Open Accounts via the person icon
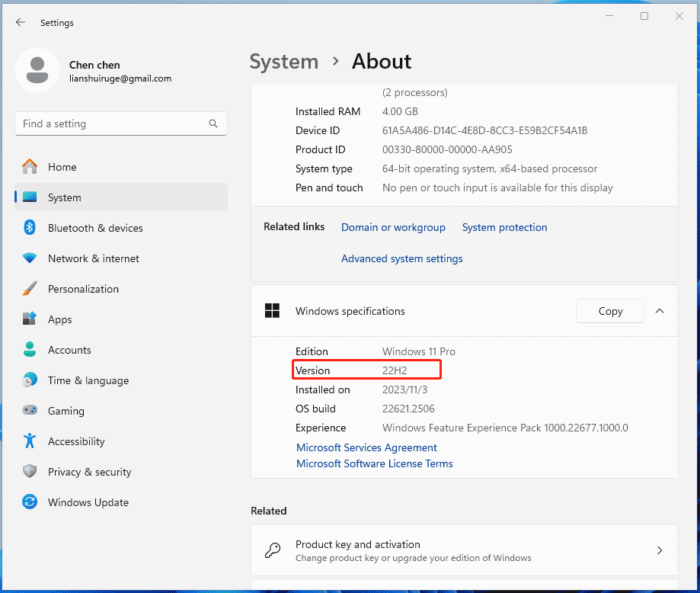The width and height of the screenshot is (700, 593). pyautogui.click(x=29, y=350)
